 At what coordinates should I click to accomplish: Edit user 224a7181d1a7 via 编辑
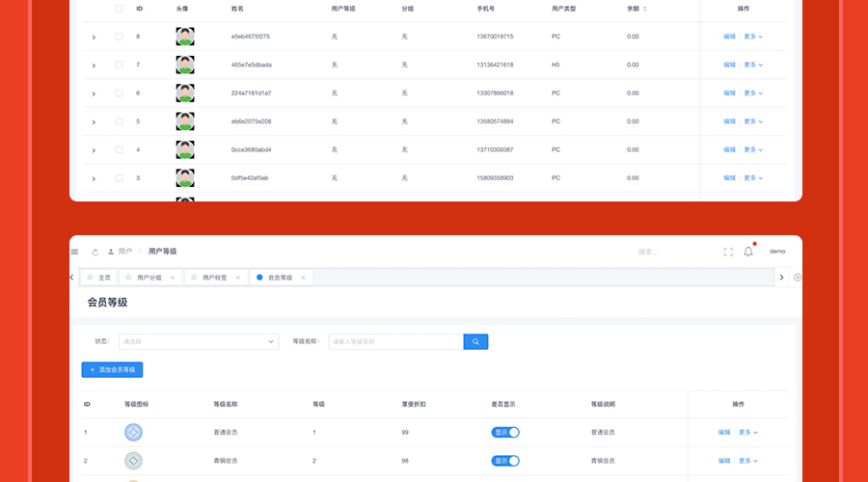click(x=730, y=93)
